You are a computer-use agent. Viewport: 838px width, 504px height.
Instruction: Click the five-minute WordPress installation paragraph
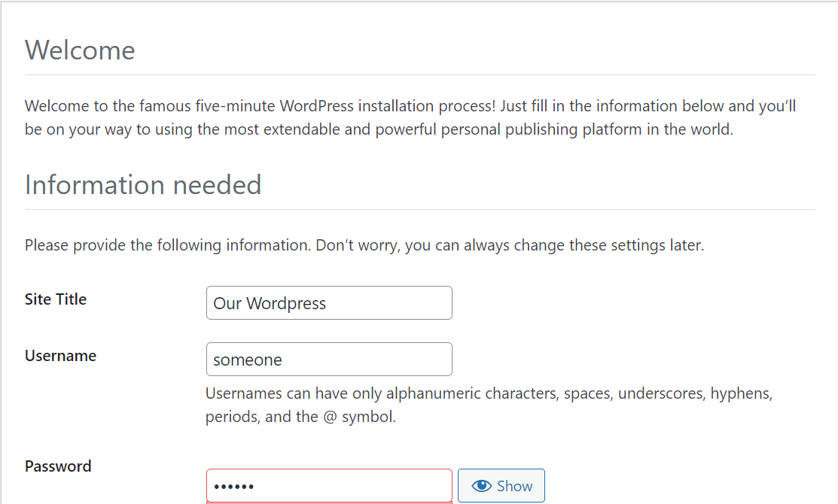click(x=410, y=117)
